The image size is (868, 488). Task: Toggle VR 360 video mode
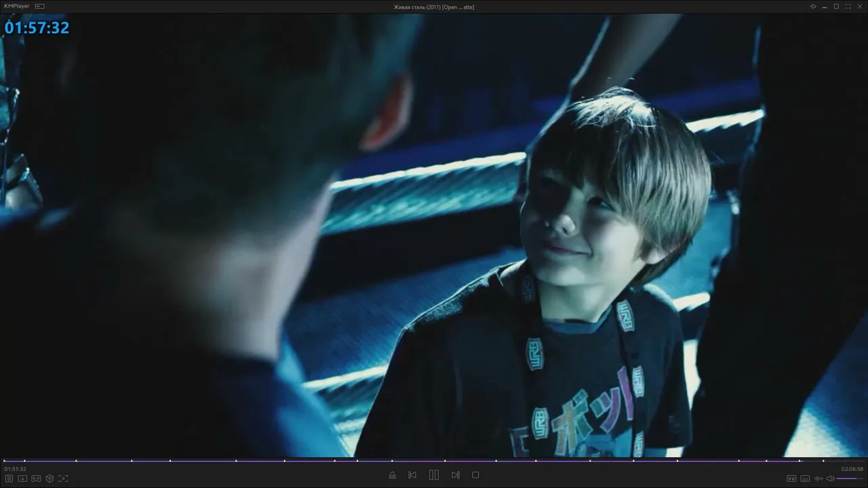[36, 479]
